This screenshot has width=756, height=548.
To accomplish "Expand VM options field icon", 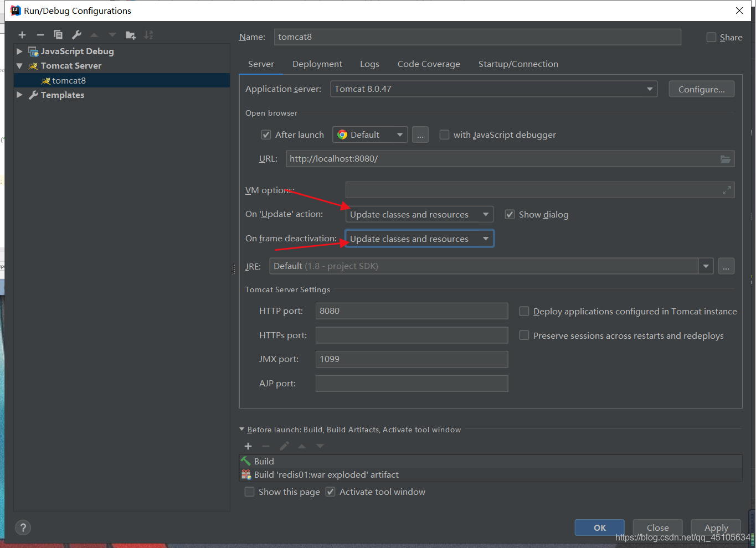I will (x=727, y=190).
